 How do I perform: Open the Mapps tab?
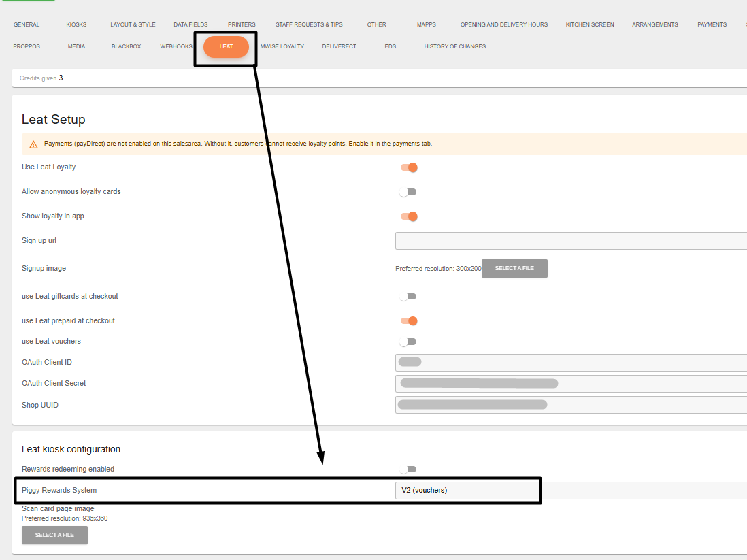(x=427, y=24)
